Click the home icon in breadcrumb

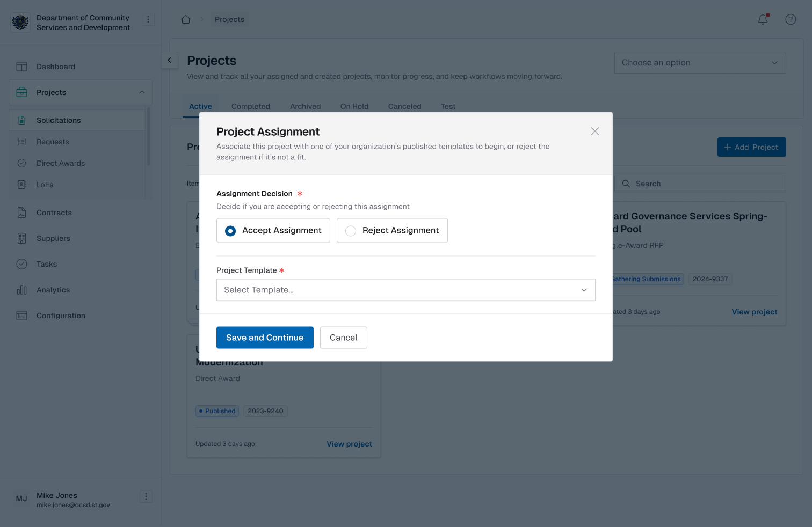click(x=186, y=19)
